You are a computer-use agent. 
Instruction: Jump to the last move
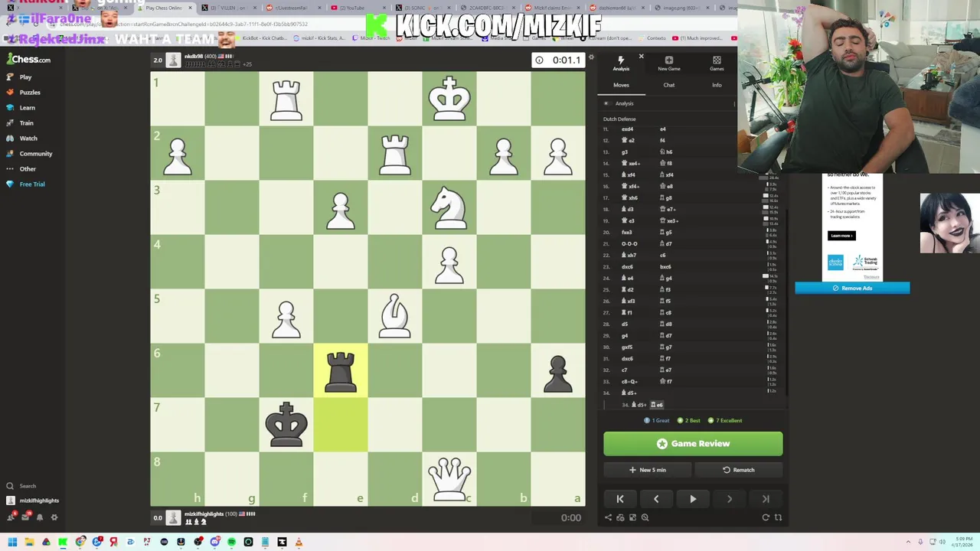(x=766, y=499)
